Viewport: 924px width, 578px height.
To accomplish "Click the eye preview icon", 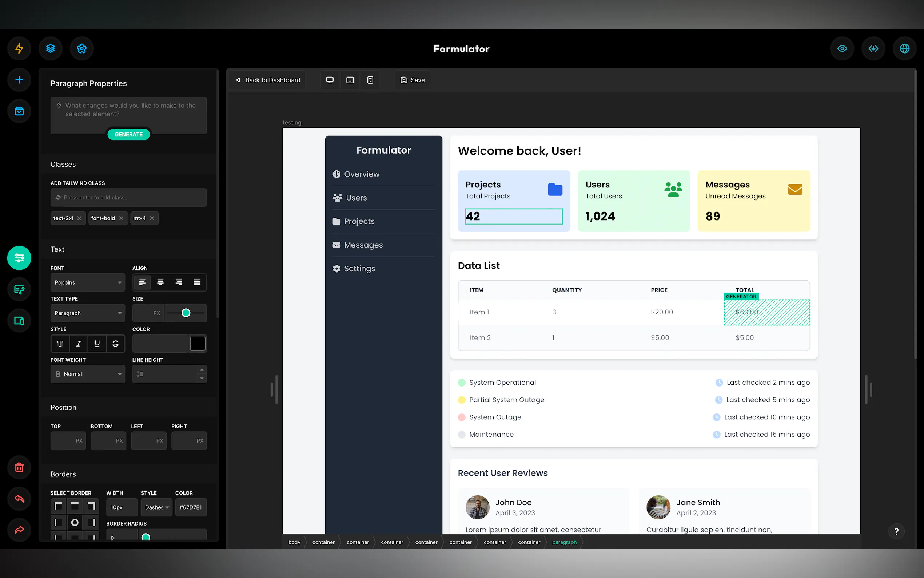I will pos(842,48).
